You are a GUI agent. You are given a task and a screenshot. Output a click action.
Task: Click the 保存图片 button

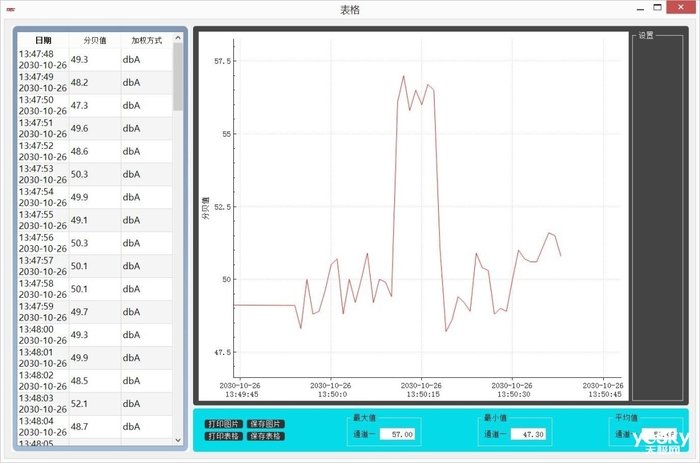click(266, 424)
